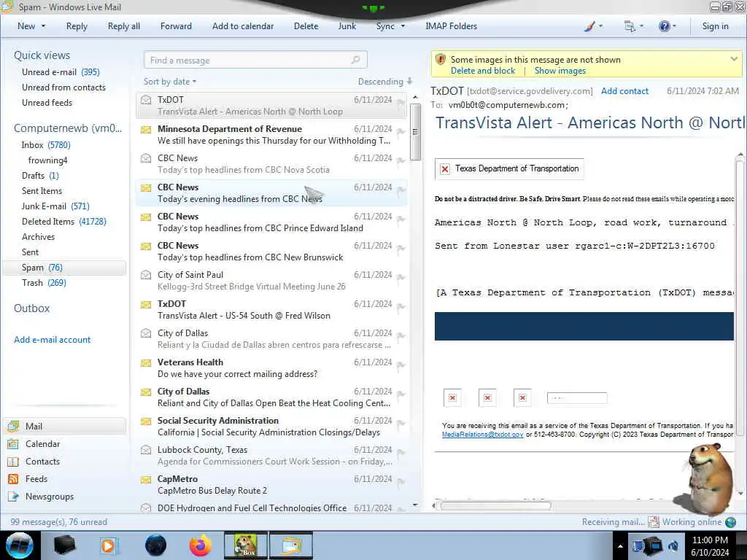This screenshot has height=560, width=747.
Task: Open the paintbrush colorizer icon in toolbar
Action: click(589, 26)
